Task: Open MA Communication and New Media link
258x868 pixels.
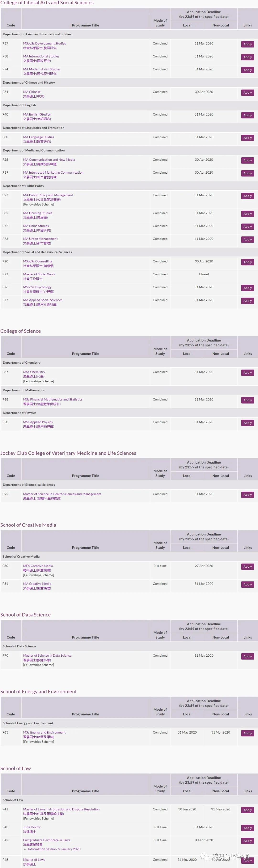Action: point(49,160)
